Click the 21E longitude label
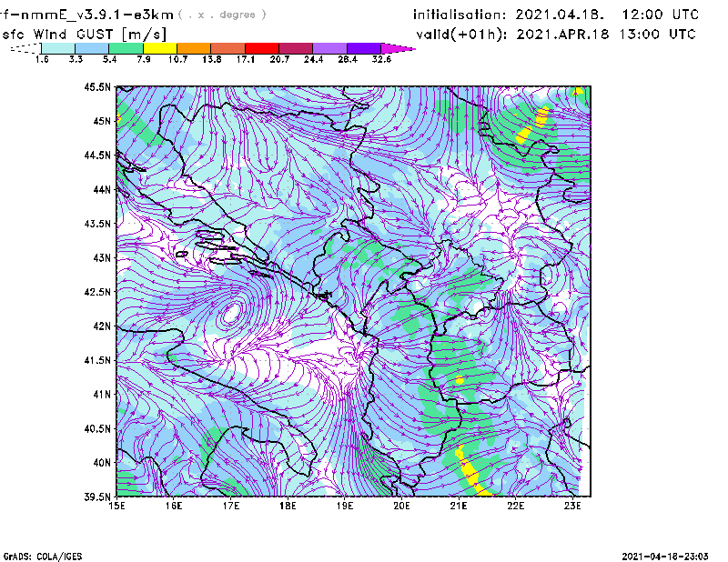This screenshot has width=728, height=562. 459,506
